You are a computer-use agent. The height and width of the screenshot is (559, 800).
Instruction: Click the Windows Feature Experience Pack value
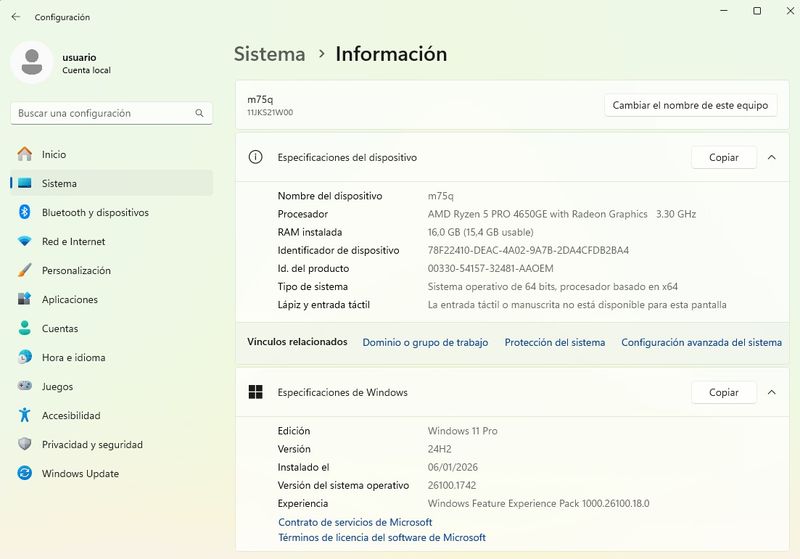click(538, 503)
